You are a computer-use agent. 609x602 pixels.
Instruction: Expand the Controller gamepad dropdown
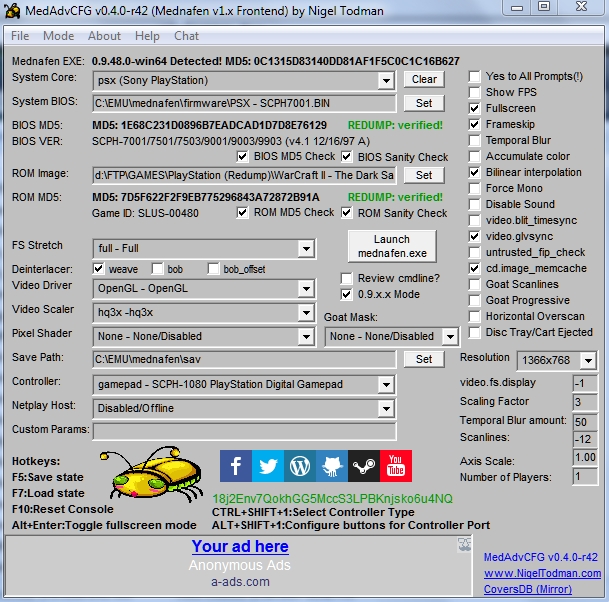click(386, 385)
